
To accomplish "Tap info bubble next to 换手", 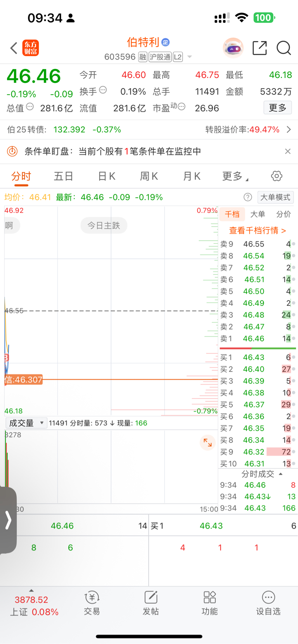I will click(103, 90).
